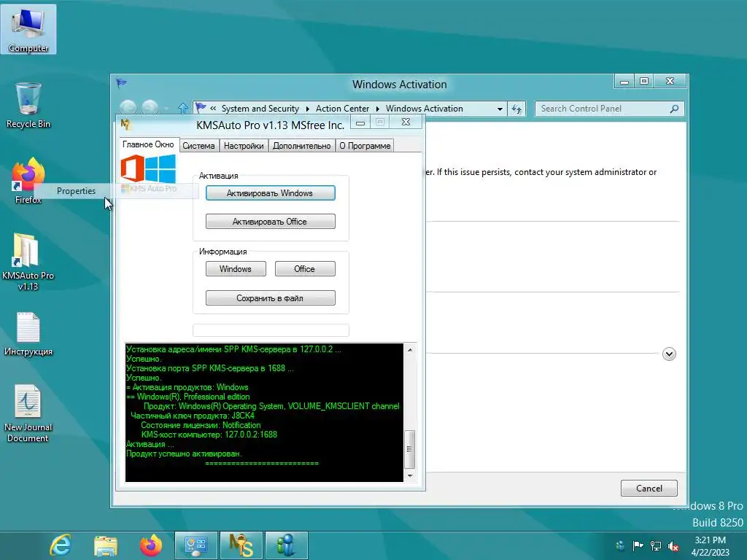The image size is (747, 560).
Task: Click the KMSAuto Pro title bar icon
Action: coord(125,125)
